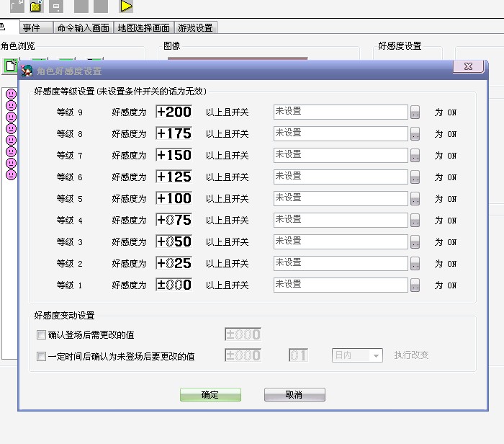504x444 pixels.
Task: Click the level 1 switch field 未设置
Action: 341,285
